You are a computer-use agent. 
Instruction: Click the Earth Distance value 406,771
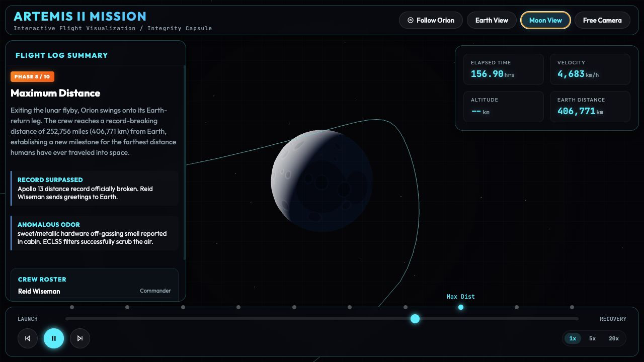[x=576, y=111]
